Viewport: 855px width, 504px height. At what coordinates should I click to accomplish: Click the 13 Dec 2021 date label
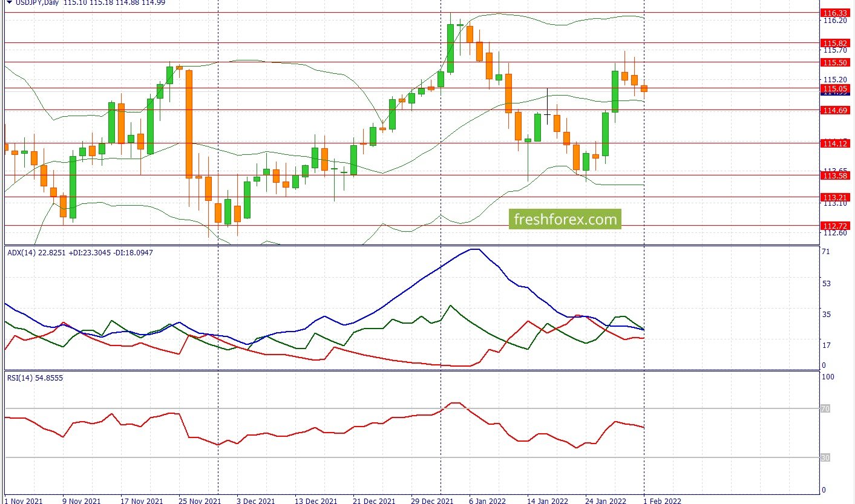(x=315, y=501)
